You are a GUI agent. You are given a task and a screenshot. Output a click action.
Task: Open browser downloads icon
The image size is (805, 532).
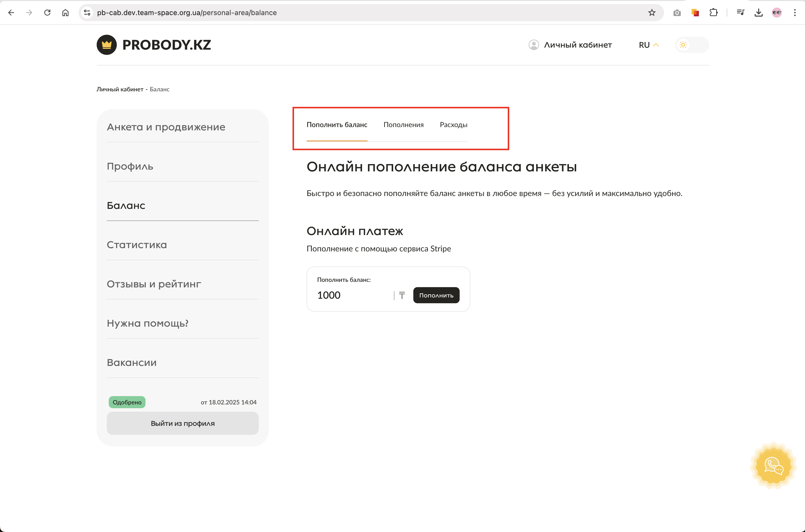758,13
